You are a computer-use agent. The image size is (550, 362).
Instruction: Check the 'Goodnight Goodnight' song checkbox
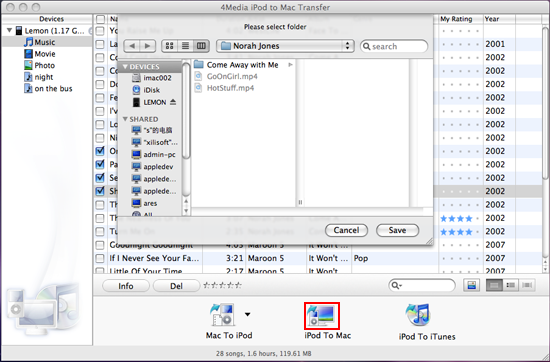point(100,245)
